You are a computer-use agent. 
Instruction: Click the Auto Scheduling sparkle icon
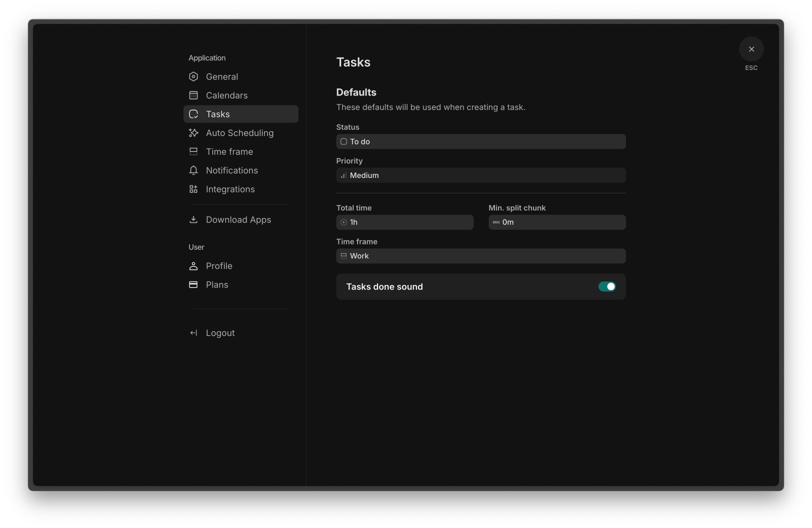pyautogui.click(x=193, y=133)
